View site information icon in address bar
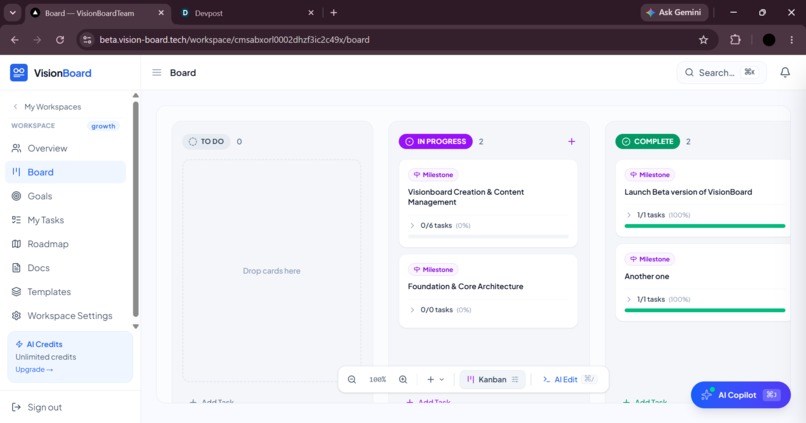806x423 pixels. pyautogui.click(x=87, y=40)
